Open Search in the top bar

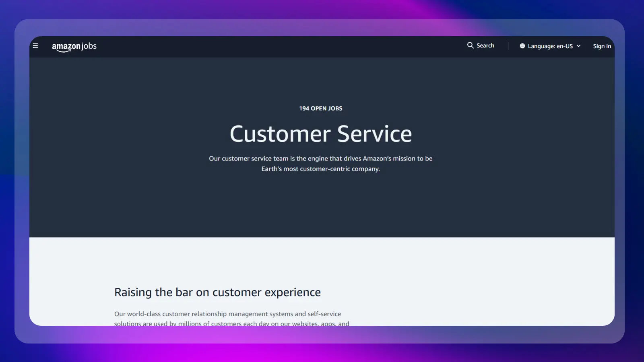[481, 45]
